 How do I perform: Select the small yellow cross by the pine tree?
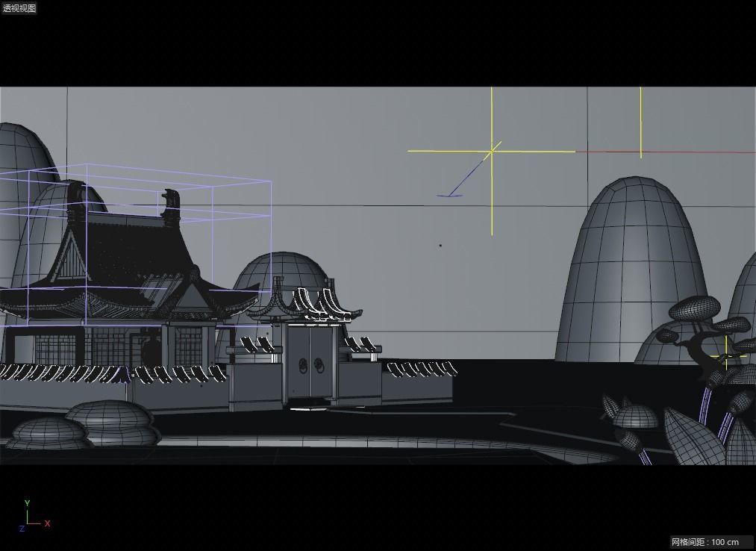726,356
